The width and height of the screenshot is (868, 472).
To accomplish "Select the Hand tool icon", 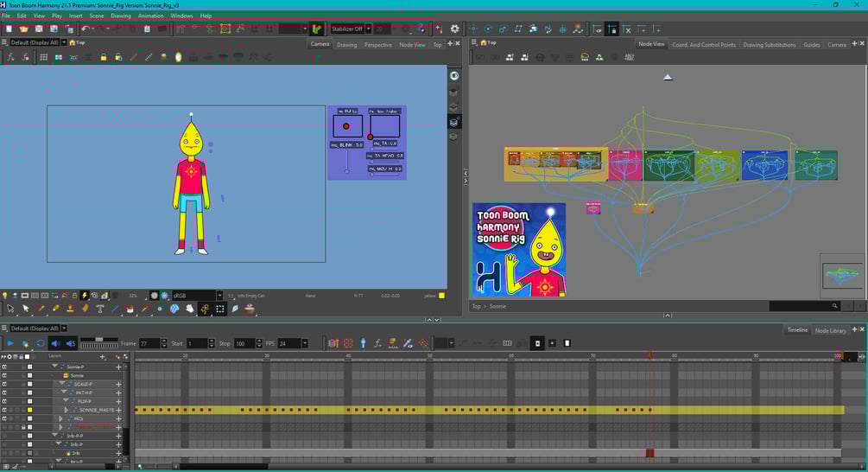I will coord(190,309).
